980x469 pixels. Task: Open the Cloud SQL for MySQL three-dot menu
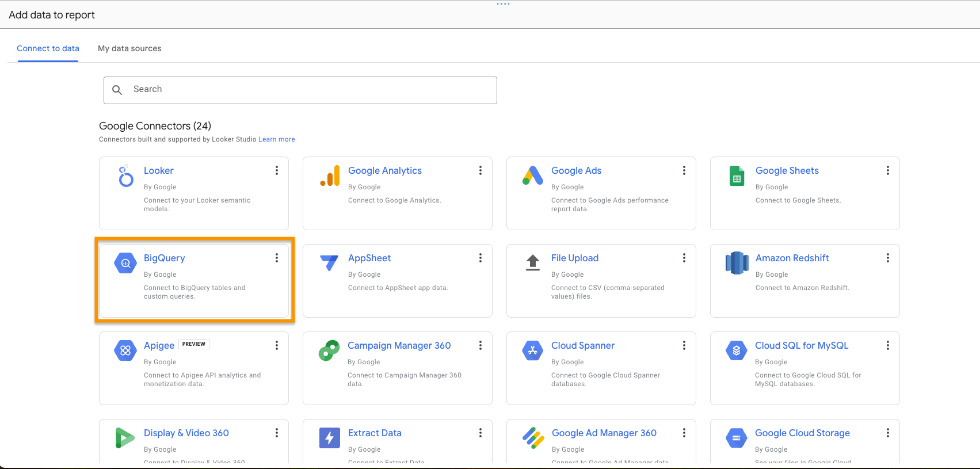888,345
